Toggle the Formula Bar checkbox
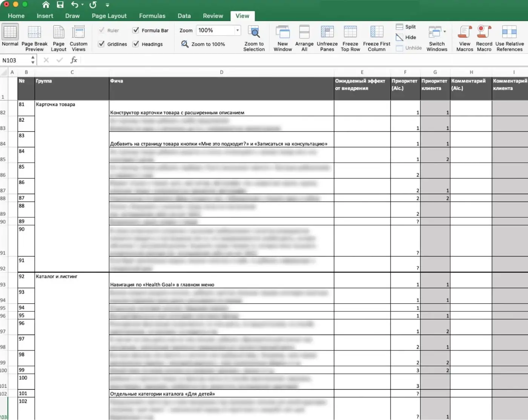Viewport: 528px width, 420px height. coord(136,31)
